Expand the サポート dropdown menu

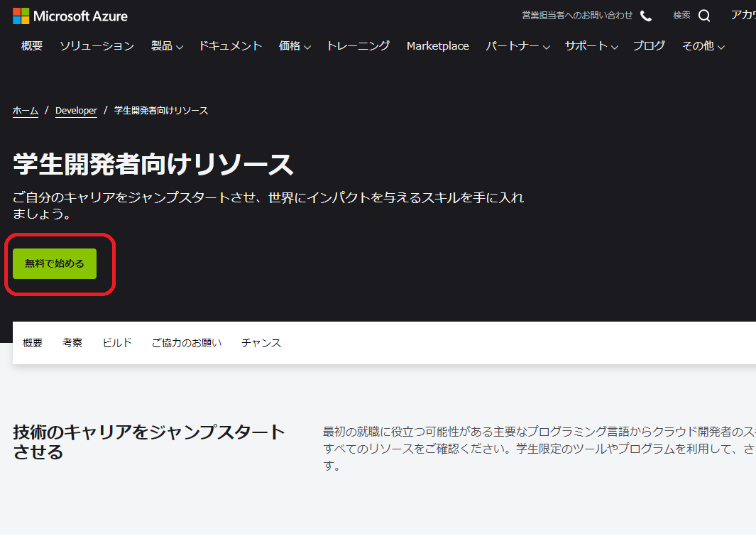591,46
